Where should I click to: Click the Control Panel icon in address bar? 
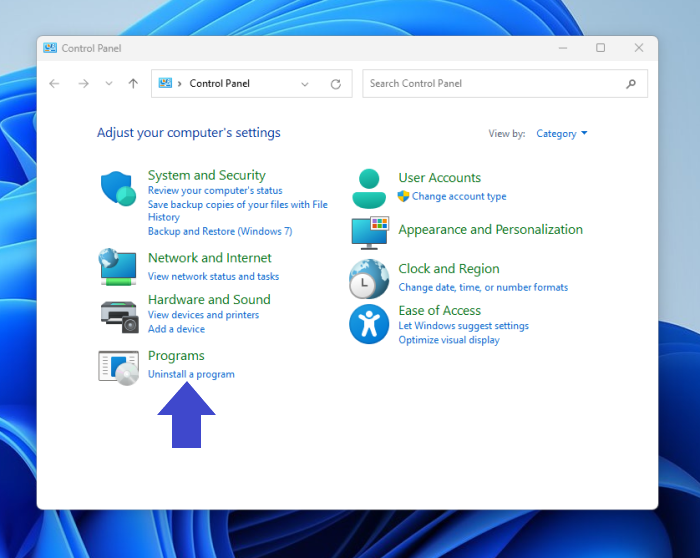165,83
